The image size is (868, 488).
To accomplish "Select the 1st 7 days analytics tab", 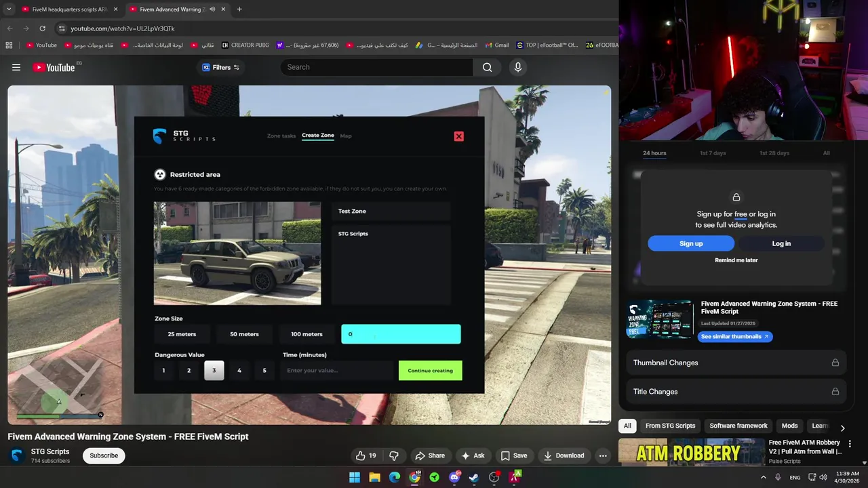I will [x=713, y=153].
